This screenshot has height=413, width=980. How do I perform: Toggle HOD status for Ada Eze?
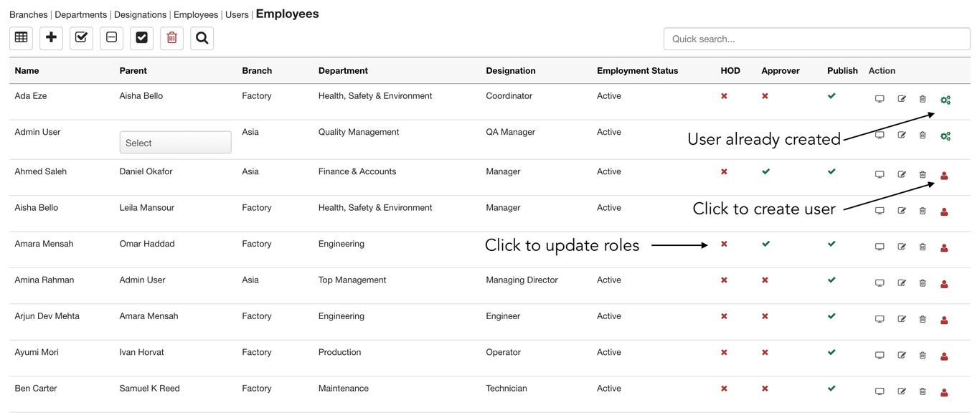tap(724, 96)
